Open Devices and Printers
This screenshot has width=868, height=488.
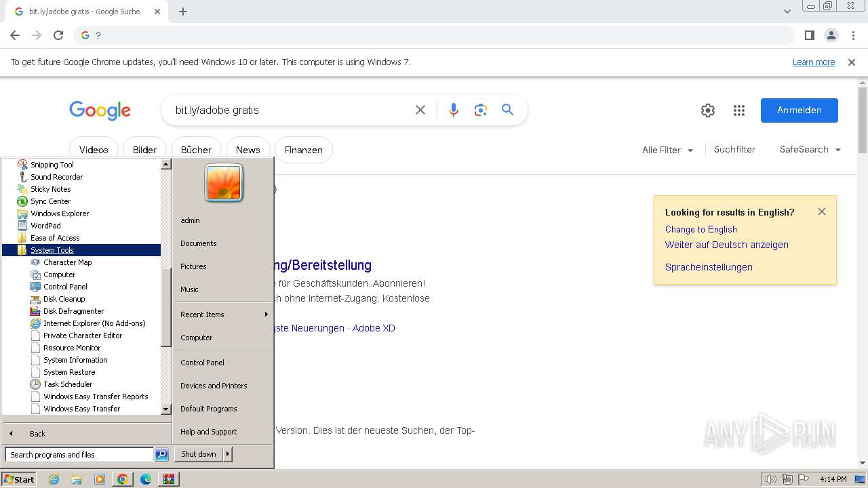(x=214, y=386)
